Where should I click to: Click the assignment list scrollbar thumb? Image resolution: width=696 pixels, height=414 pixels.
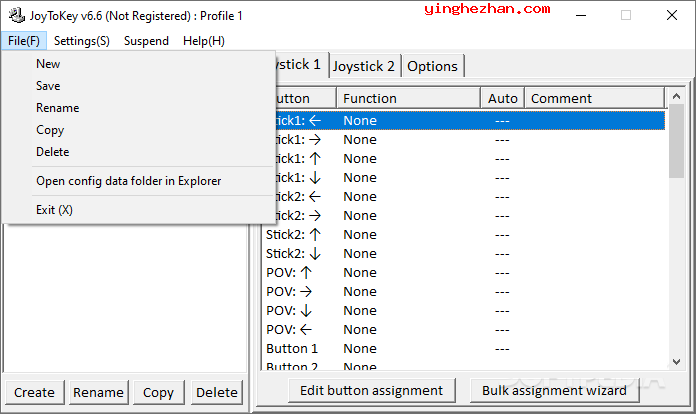coord(676,141)
